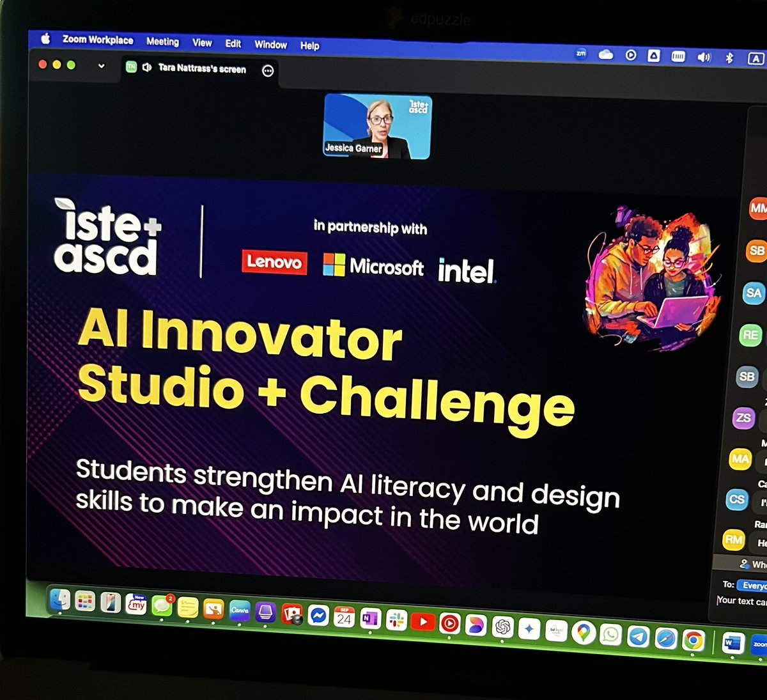This screenshot has height=700, width=767.
Task: Open Gemini sparkle app from dock
Action: click(x=529, y=629)
